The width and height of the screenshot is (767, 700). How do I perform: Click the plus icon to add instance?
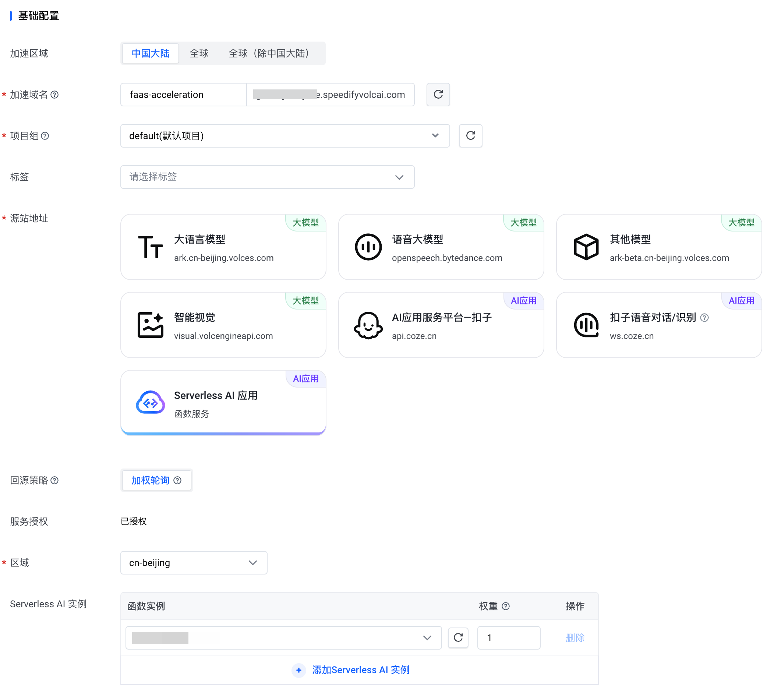299,670
